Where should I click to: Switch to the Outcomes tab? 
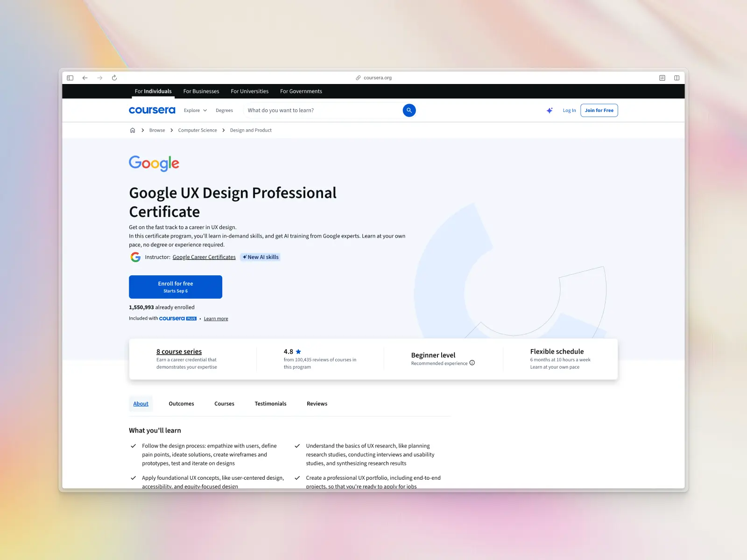(x=181, y=404)
